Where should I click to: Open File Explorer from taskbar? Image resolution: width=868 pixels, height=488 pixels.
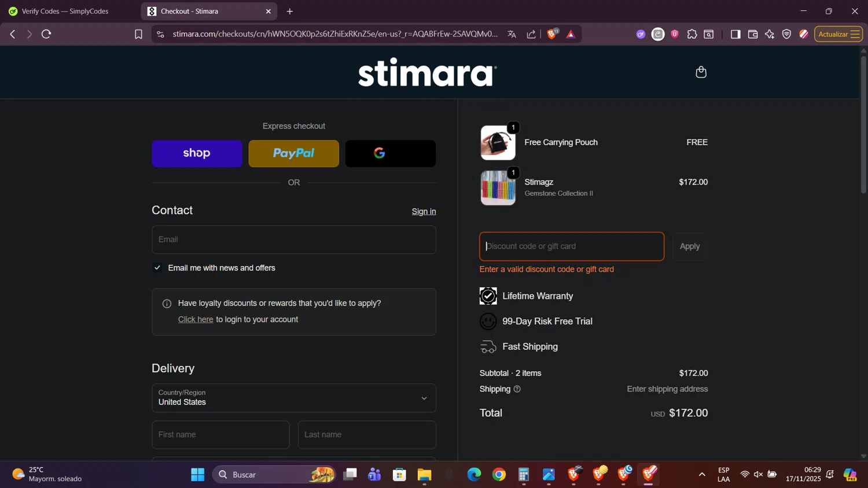(424, 475)
